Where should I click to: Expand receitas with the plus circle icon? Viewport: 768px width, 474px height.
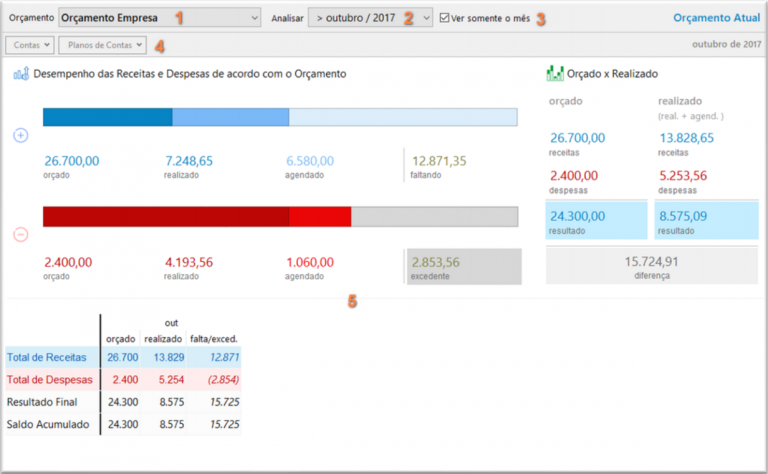[21, 135]
